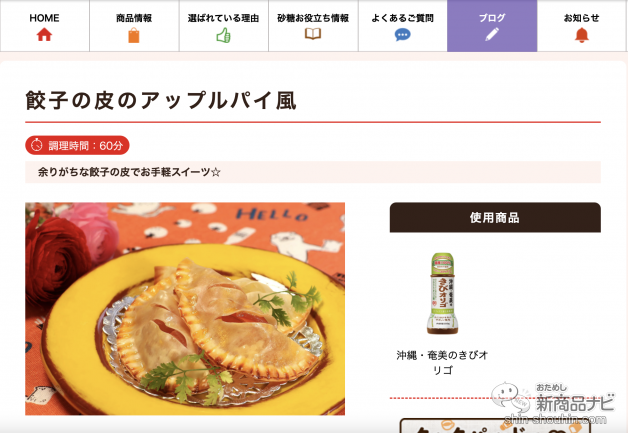The height and width of the screenshot is (433, 628).
Task: Click the 沖縄・奄美のきびオリゴ product link
Action: [442, 363]
